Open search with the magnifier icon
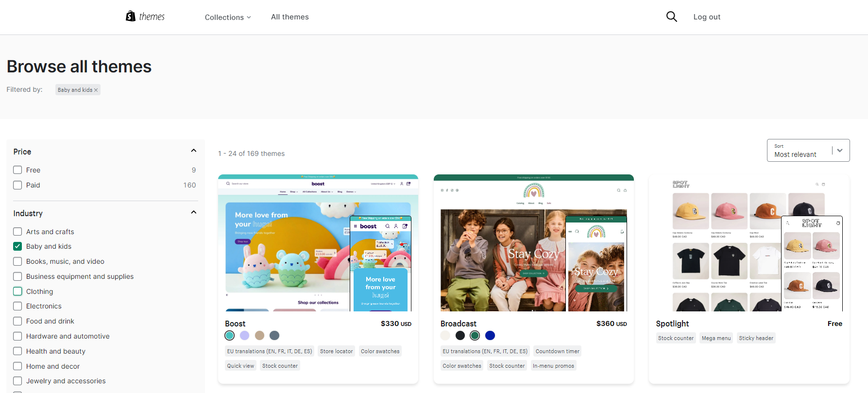 click(x=671, y=17)
